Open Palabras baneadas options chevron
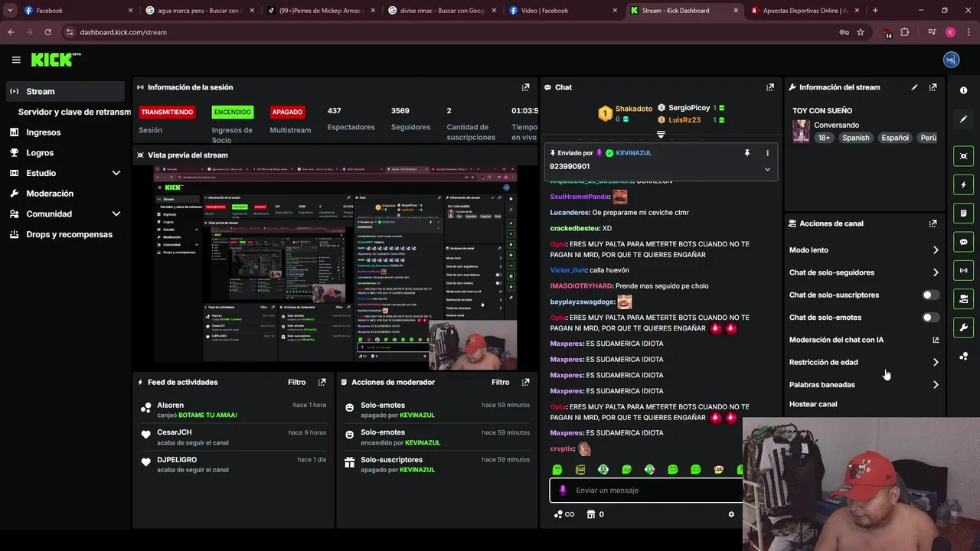The height and width of the screenshot is (551, 980). pos(936,385)
